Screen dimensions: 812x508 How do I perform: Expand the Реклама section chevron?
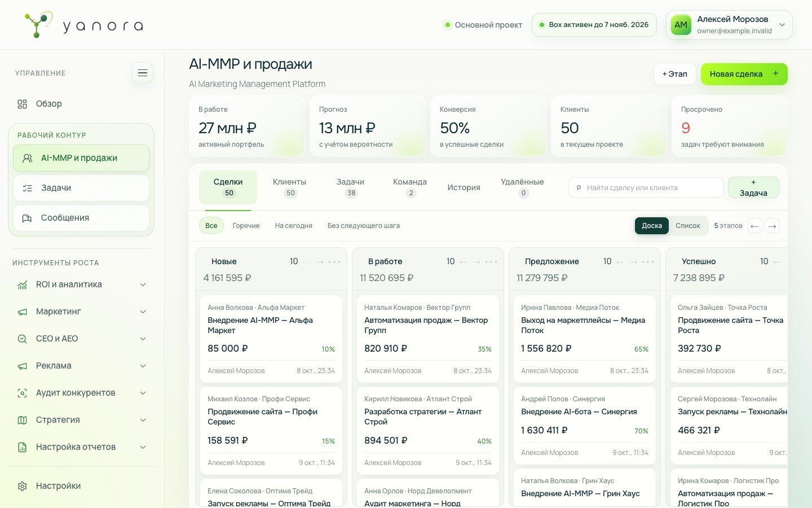pyautogui.click(x=143, y=366)
